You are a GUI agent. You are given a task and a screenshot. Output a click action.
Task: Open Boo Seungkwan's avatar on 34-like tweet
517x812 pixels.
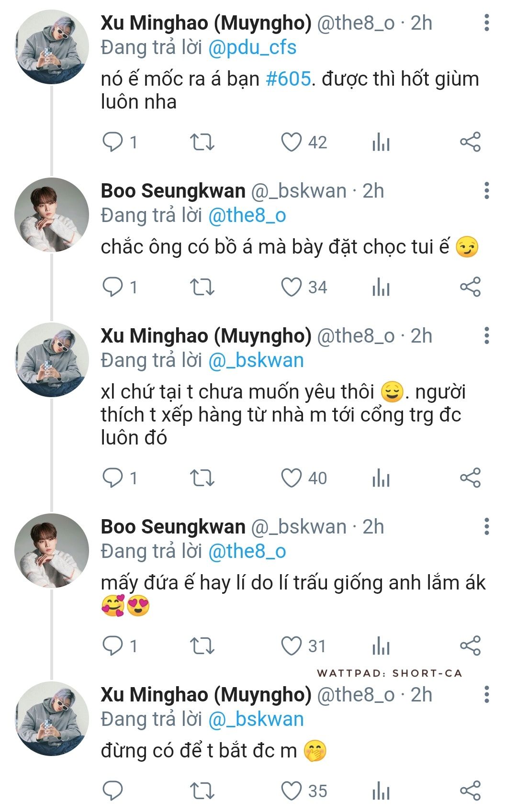click(x=52, y=215)
